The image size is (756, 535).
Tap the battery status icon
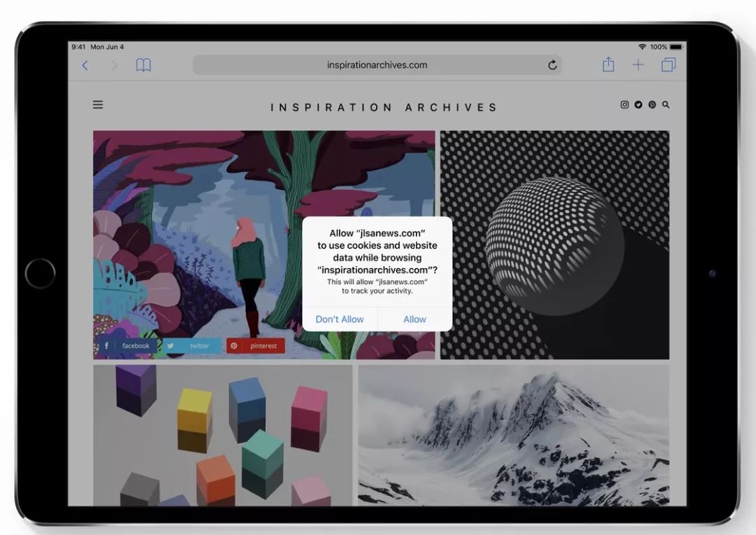click(x=676, y=47)
